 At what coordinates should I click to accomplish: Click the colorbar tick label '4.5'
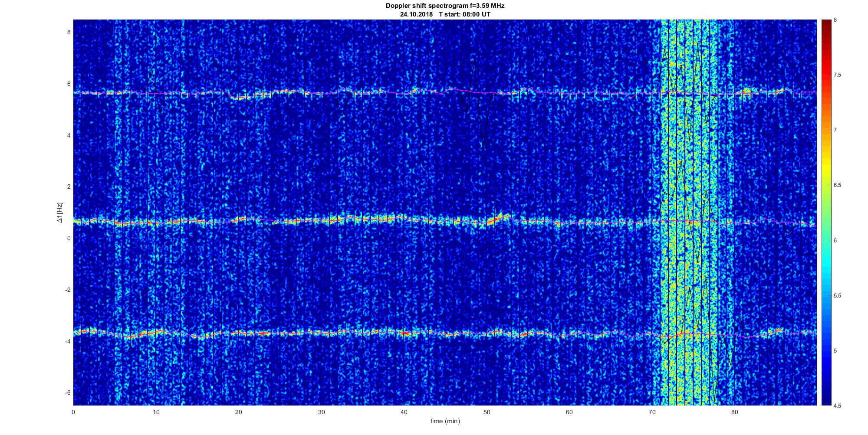(x=837, y=406)
